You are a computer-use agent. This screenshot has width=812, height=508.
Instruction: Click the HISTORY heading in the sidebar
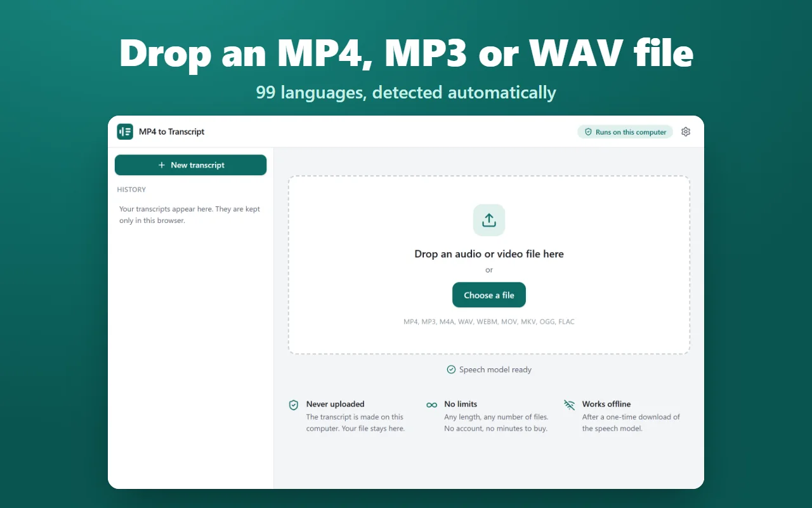(131, 190)
